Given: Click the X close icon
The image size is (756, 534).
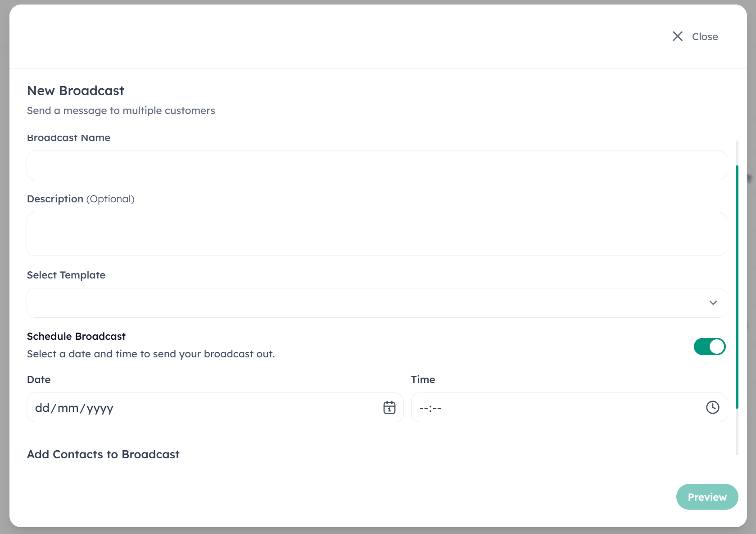Looking at the screenshot, I should pos(677,37).
